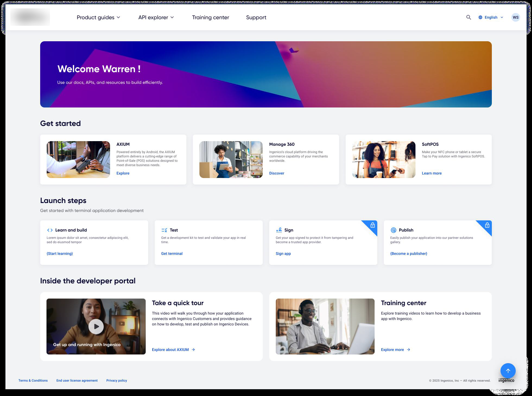Click the Training center card heading
Screen dimensions: 532x396
tap(404, 303)
